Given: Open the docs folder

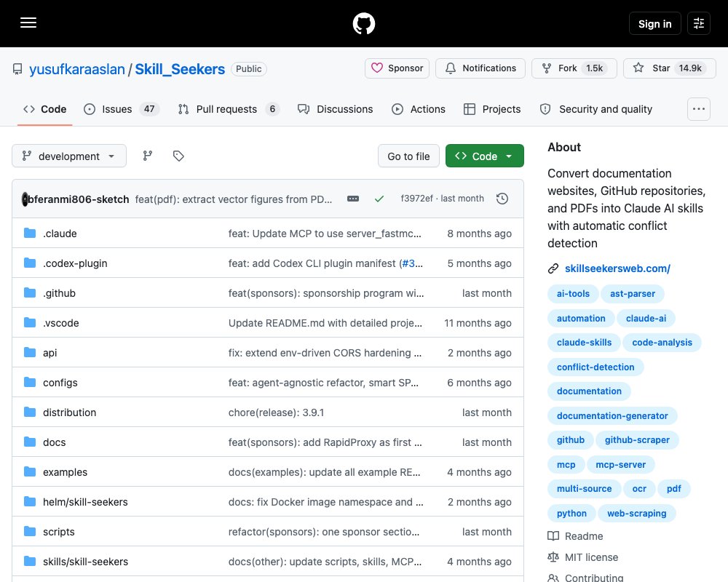Looking at the screenshot, I should [55, 442].
